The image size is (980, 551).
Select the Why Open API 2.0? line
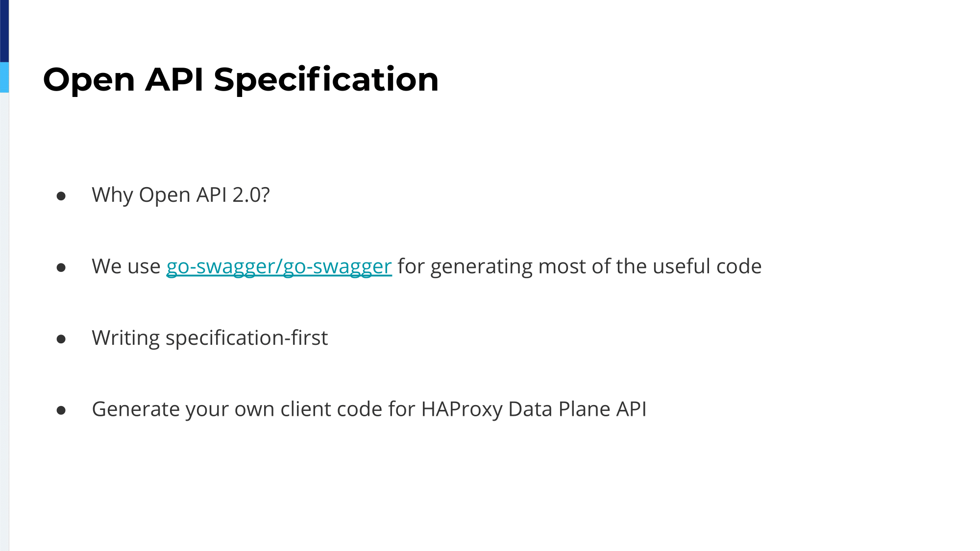pos(181,195)
